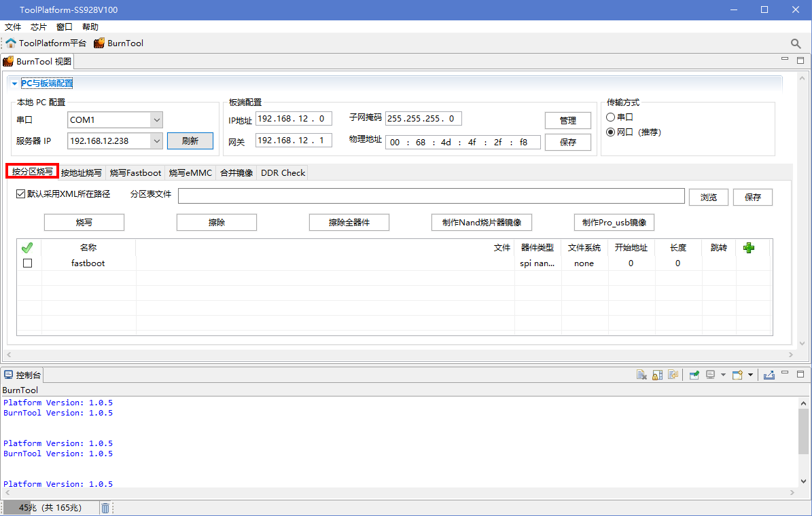The height and width of the screenshot is (516, 812).
Task: Select the 串口 transfer mode radio button
Action: point(610,117)
